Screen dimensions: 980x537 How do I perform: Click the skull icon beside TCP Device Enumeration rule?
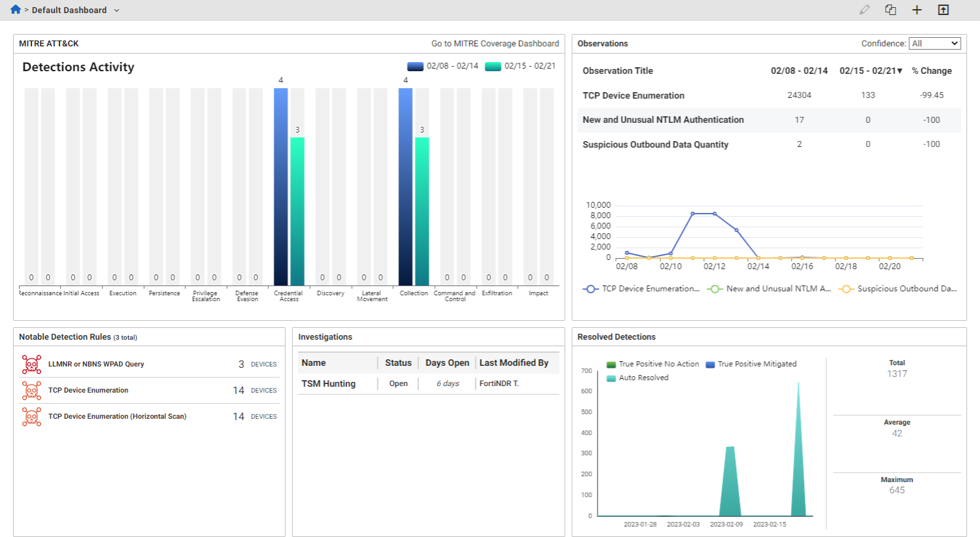point(31,390)
